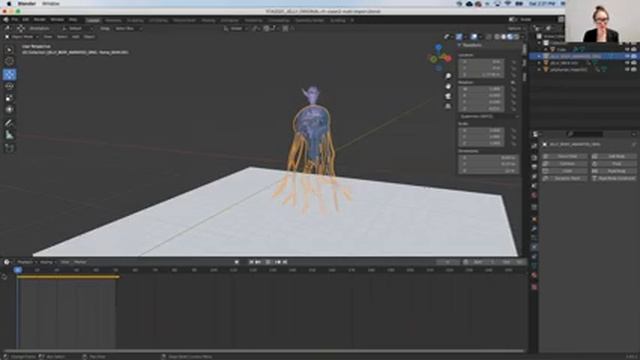Screen dimensions: 640x360
Task: Toggle X-ray display in viewport header
Action: 489,37
